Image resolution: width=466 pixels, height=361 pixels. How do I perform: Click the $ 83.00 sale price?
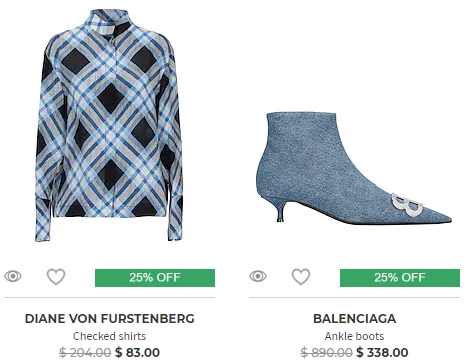[137, 352]
